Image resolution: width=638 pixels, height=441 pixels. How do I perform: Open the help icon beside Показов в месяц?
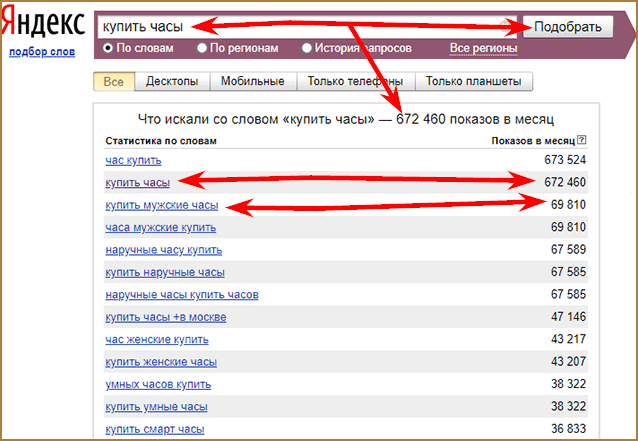pyautogui.click(x=582, y=140)
